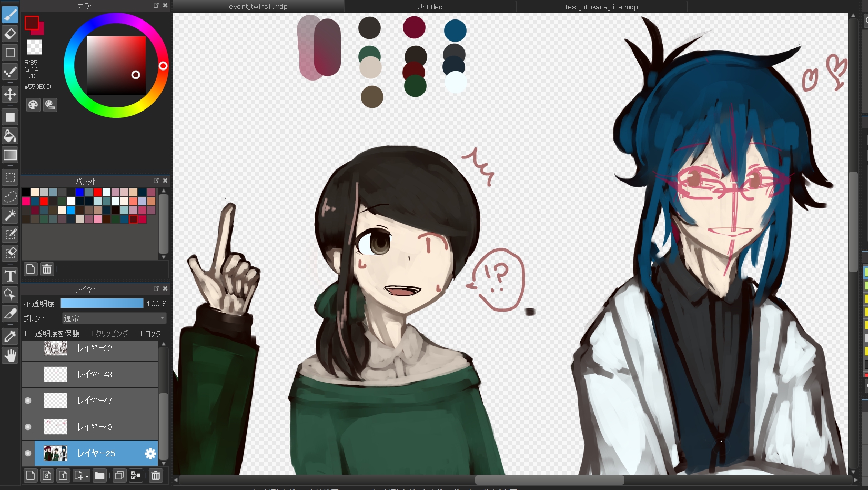The width and height of the screenshot is (868, 490).
Task: Toggle the ロック layer checkbox
Action: click(139, 334)
